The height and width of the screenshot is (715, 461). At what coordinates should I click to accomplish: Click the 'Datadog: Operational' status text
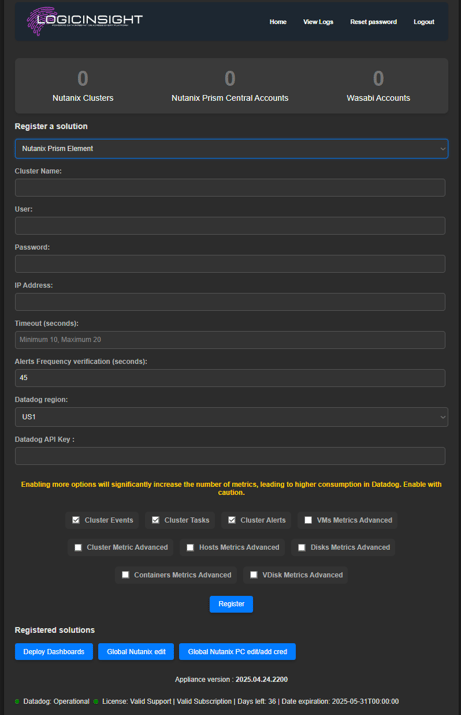57,701
